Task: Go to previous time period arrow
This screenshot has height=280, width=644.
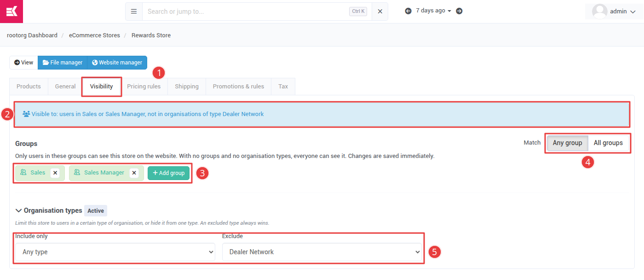Action: pyautogui.click(x=408, y=11)
